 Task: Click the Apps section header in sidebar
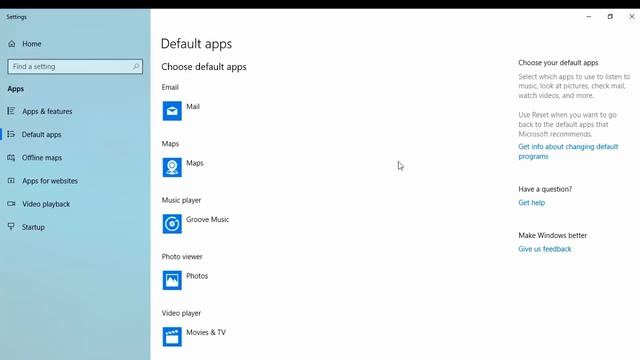[x=16, y=89]
